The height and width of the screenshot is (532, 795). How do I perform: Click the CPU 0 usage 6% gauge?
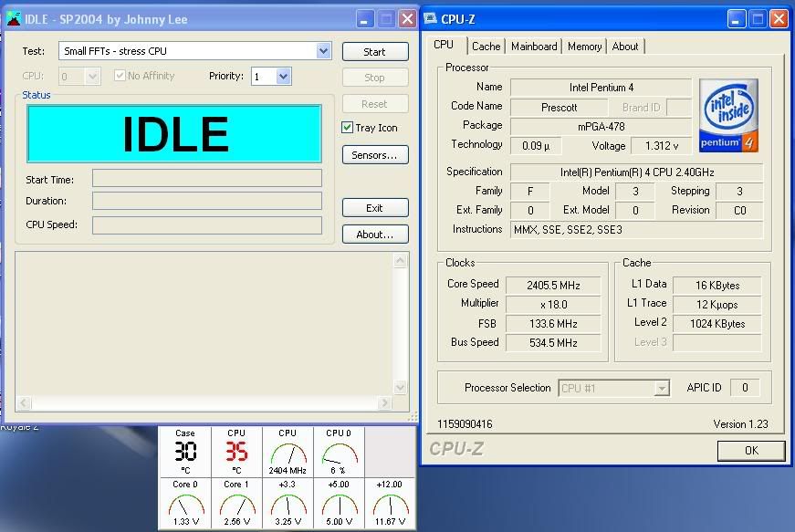coord(339,452)
